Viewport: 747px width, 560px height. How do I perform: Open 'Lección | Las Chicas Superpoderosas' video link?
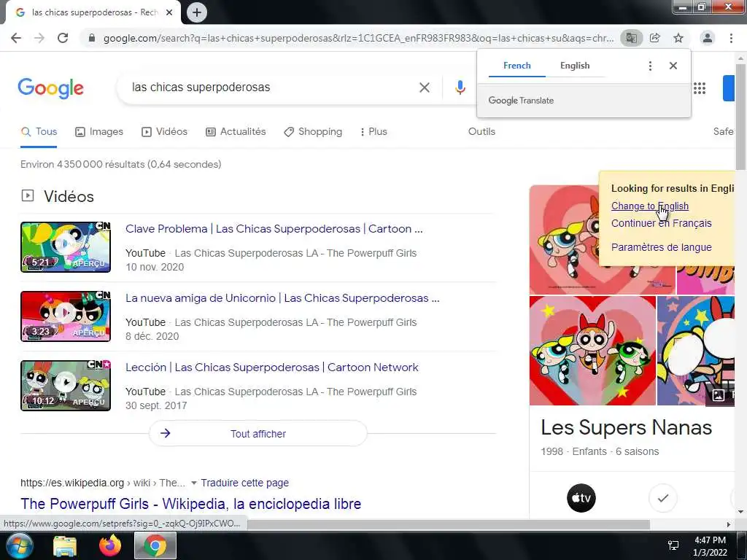[272, 367]
